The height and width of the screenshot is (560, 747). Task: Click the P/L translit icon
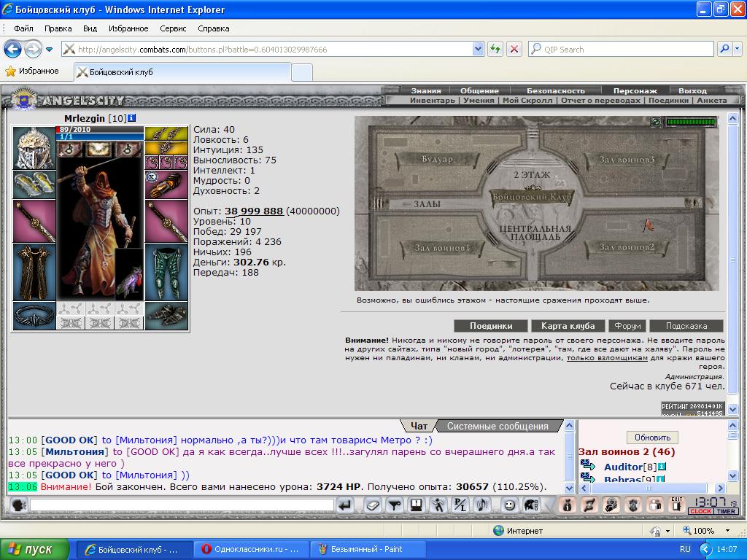[x=460, y=505]
